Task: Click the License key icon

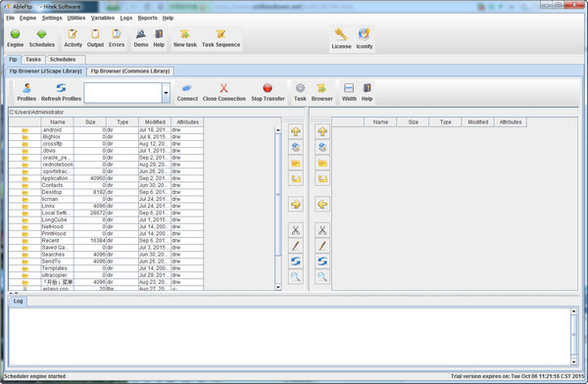Action: 341,39
